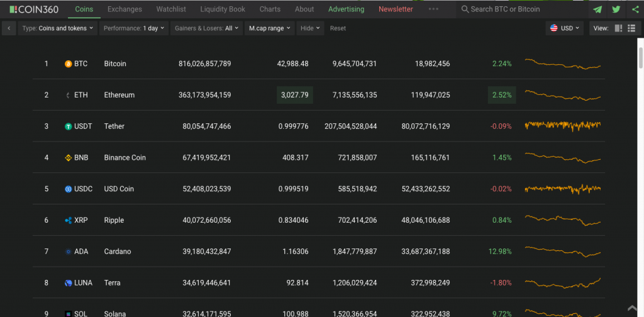This screenshot has width=644, height=317.
Task: Click Cardano volume 1,847,779,887
Action: pyautogui.click(x=355, y=252)
